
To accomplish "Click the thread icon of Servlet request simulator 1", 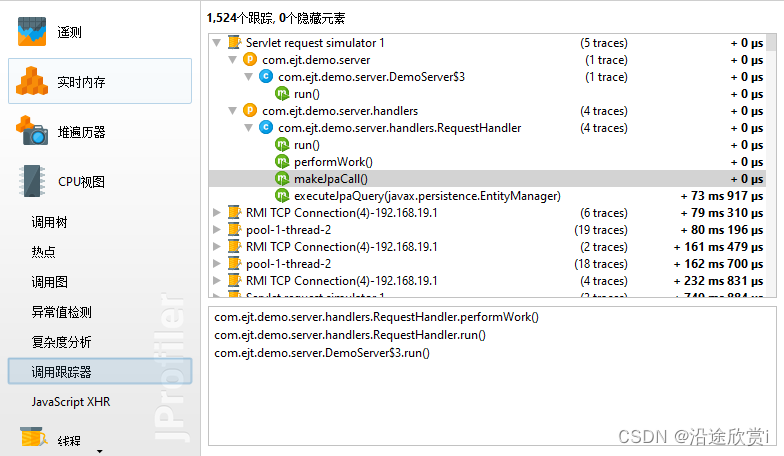I will (234, 42).
